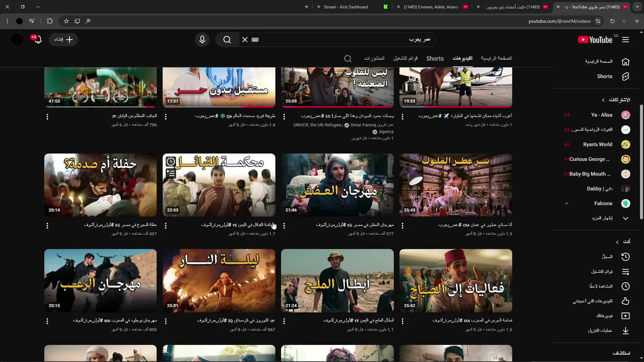Open a new browser tab with plus
Viewport: 644px width, 362px height.
(x=306, y=7)
